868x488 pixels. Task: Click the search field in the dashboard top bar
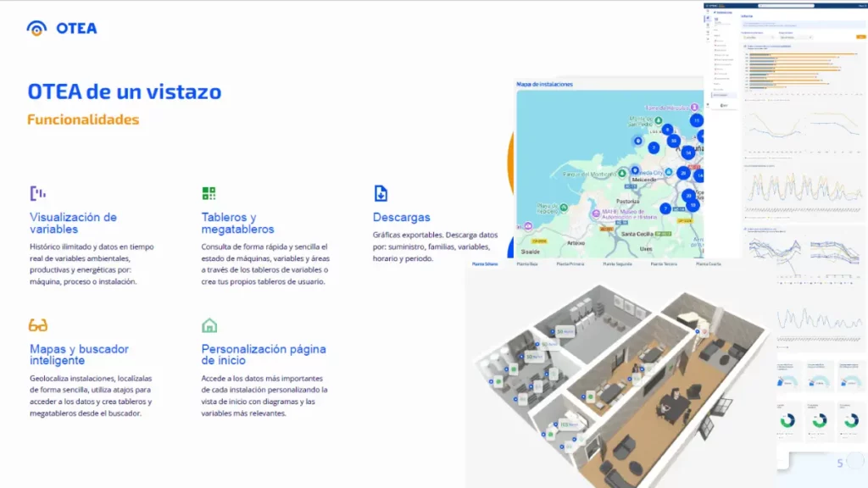click(786, 6)
